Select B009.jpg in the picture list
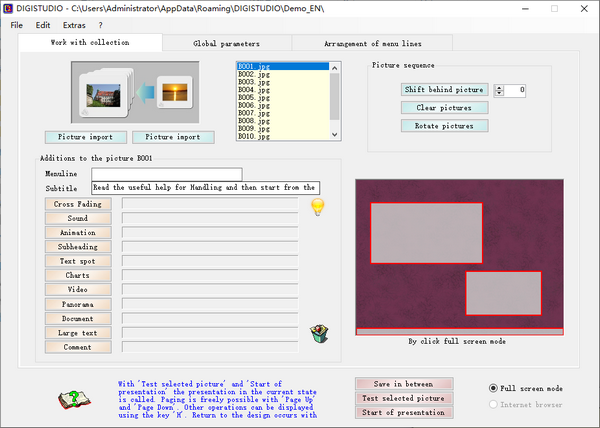The width and height of the screenshot is (600, 428). [x=283, y=129]
